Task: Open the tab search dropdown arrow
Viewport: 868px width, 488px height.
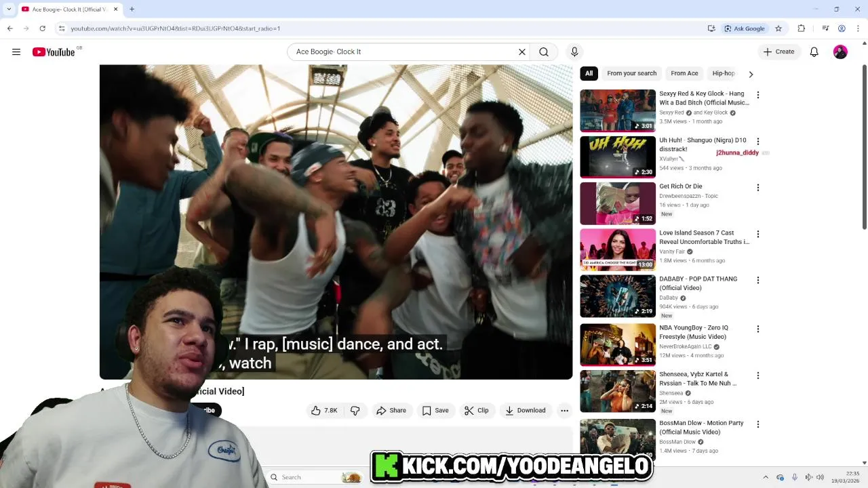Action: 9,9
